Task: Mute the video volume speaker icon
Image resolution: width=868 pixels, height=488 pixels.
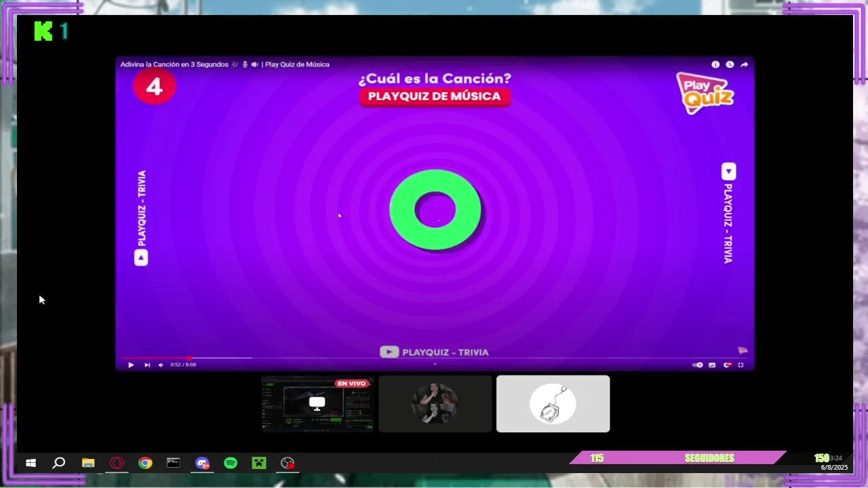Action: click(161, 365)
